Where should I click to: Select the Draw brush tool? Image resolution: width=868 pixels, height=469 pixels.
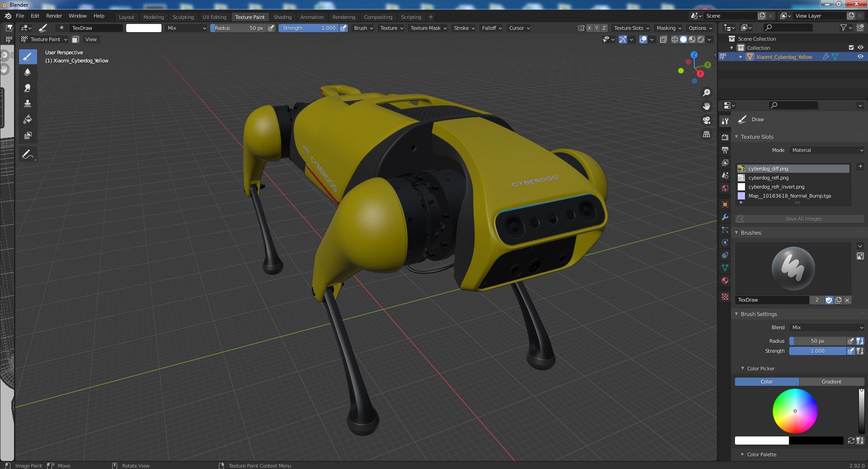tap(28, 57)
